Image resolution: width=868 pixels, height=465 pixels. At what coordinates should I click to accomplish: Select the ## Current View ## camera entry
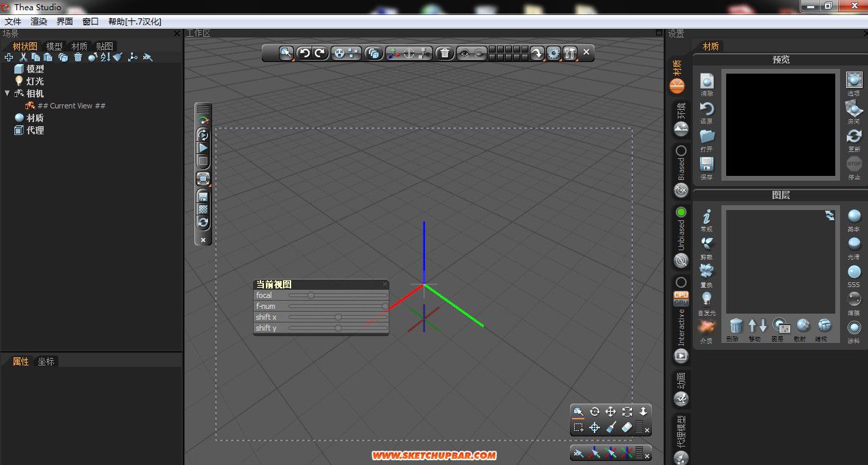pyautogui.click(x=72, y=106)
